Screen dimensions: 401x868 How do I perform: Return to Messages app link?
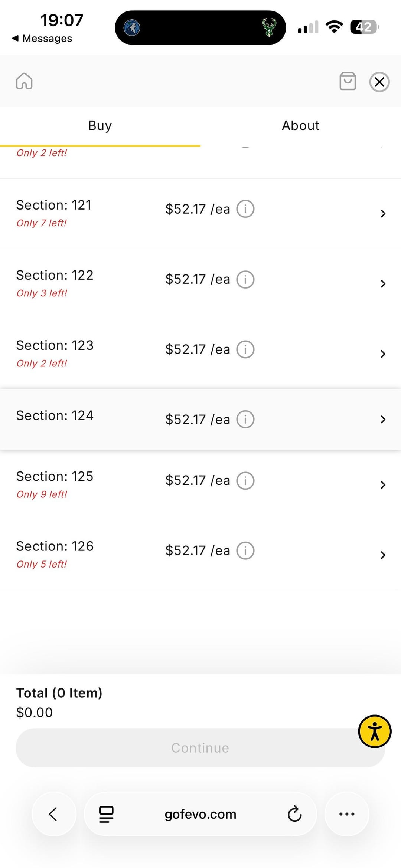point(42,39)
